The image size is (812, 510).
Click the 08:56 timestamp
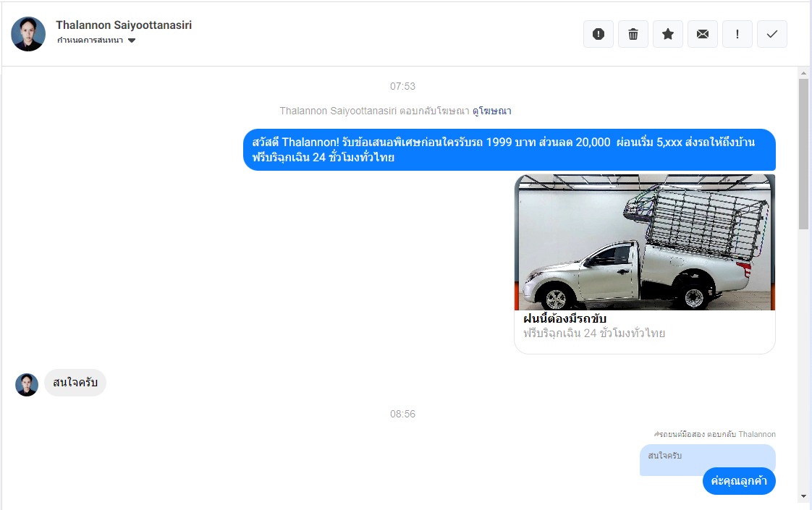(x=403, y=415)
